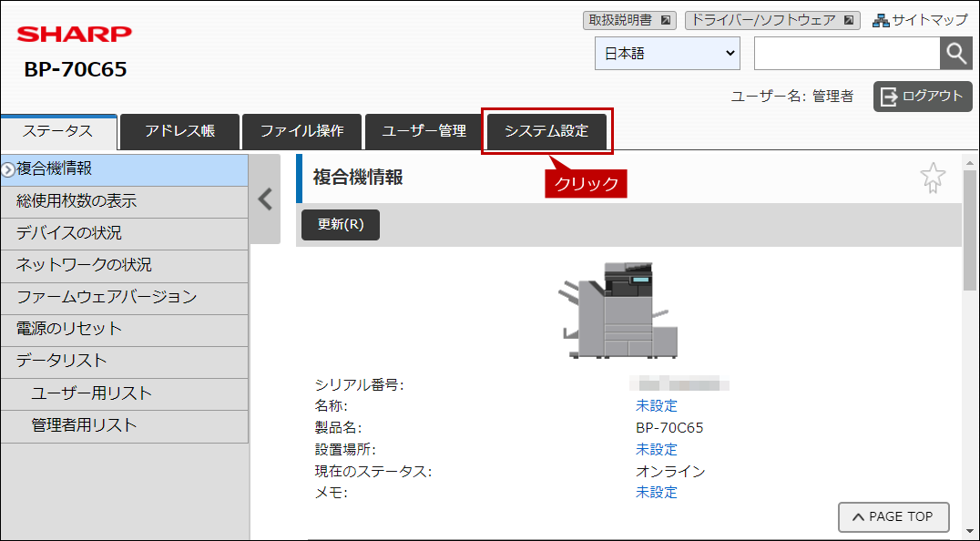Click the scrollbar up arrow
This screenshot has height=541, width=980.
pos(970,163)
